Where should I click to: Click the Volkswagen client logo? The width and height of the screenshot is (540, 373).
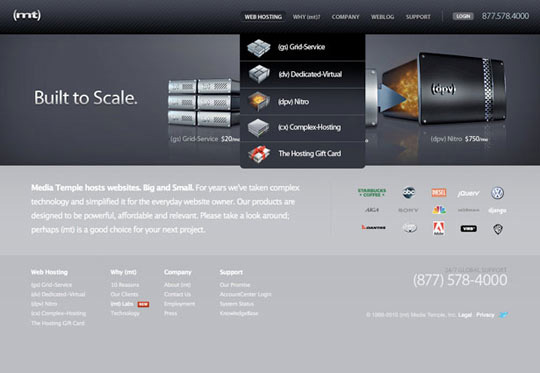(x=497, y=193)
